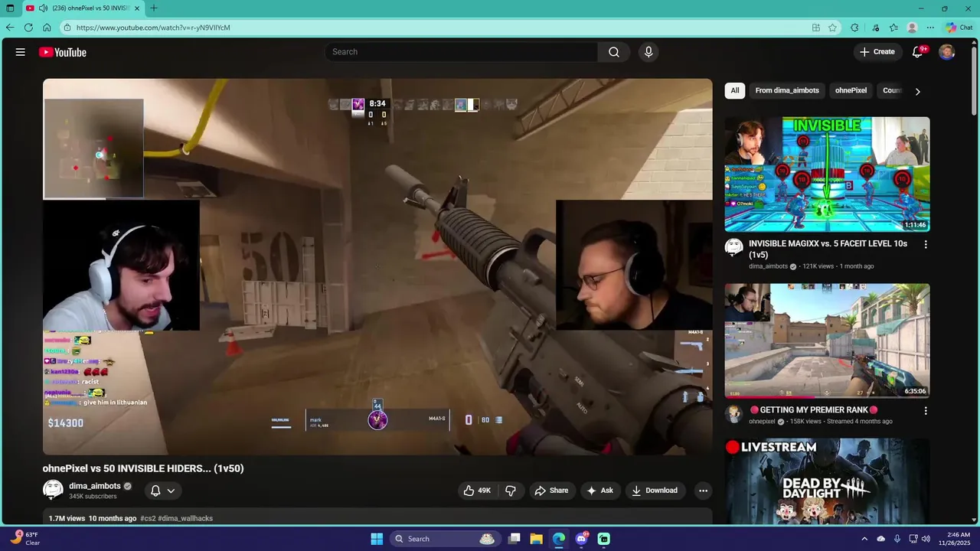Open Discord from taskbar
Viewport: 980px width, 551px height.
(582, 539)
